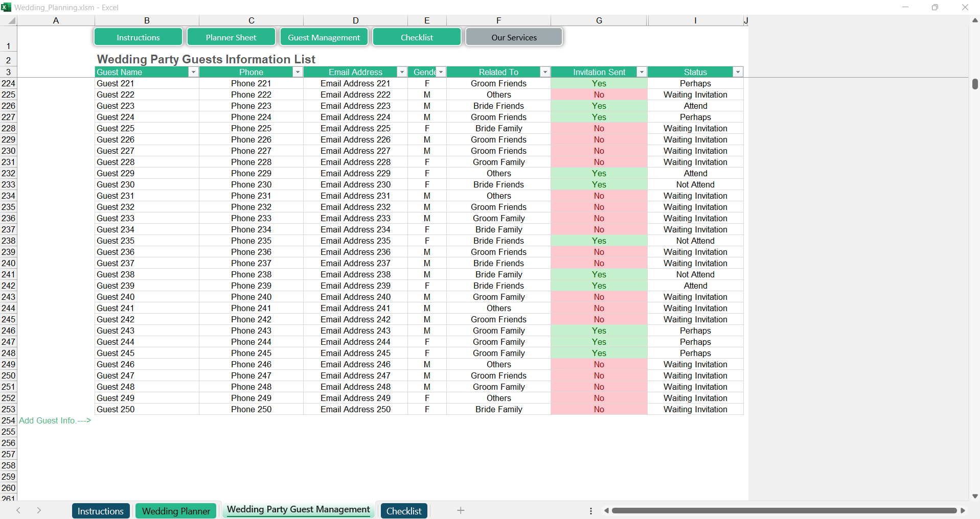Click the three-dot tab bar resize handle

[591, 511]
